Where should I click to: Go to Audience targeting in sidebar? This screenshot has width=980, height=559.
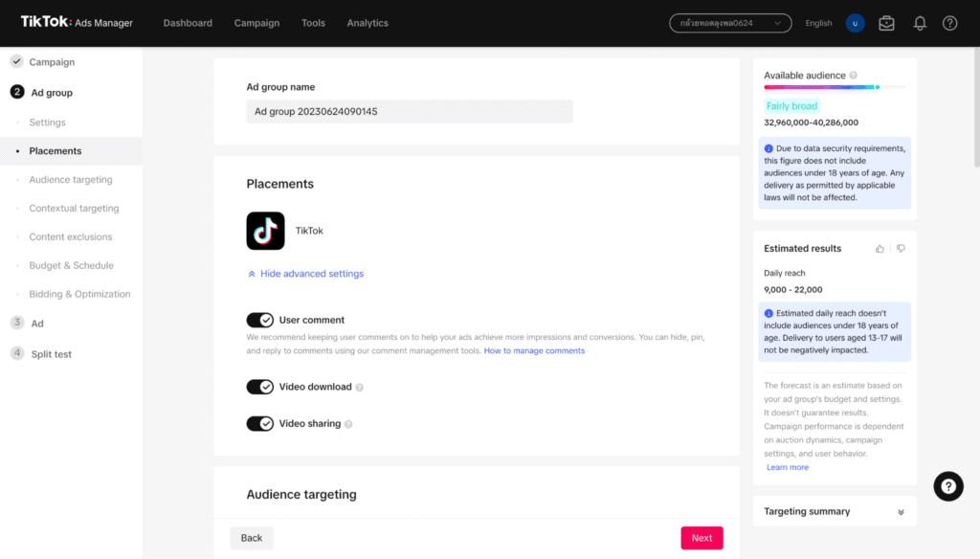pos(71,180)
